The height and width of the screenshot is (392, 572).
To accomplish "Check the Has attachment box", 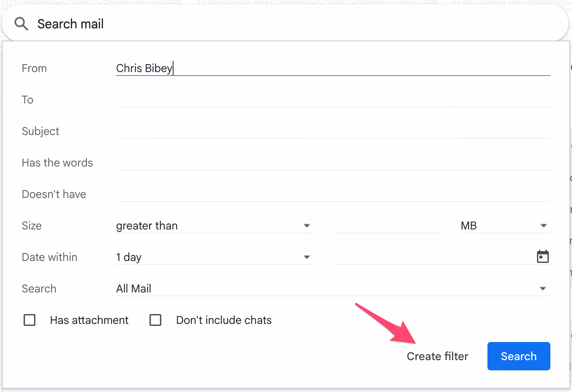I will point(30,320).
